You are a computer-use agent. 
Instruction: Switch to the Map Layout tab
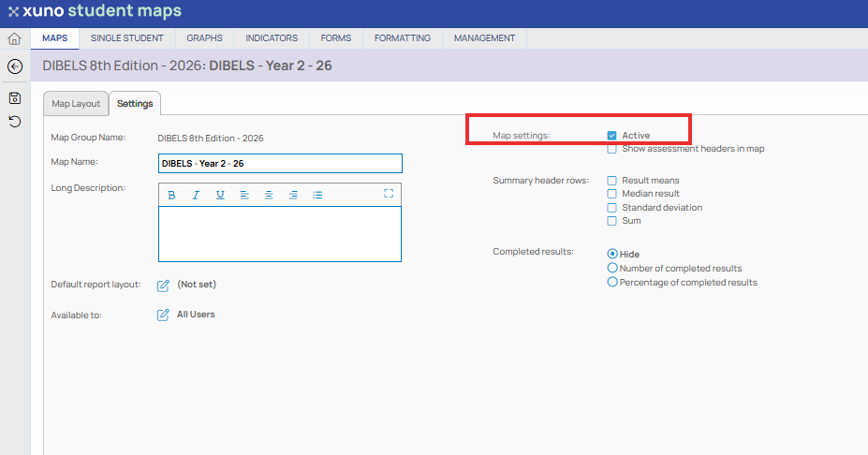pyautogui.click(x=76, y=104)
